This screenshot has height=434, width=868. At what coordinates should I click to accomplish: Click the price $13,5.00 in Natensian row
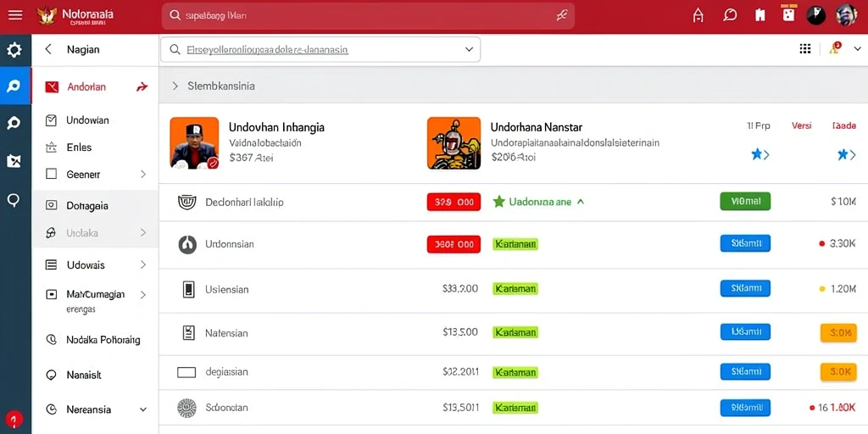(x=460, y=332)
